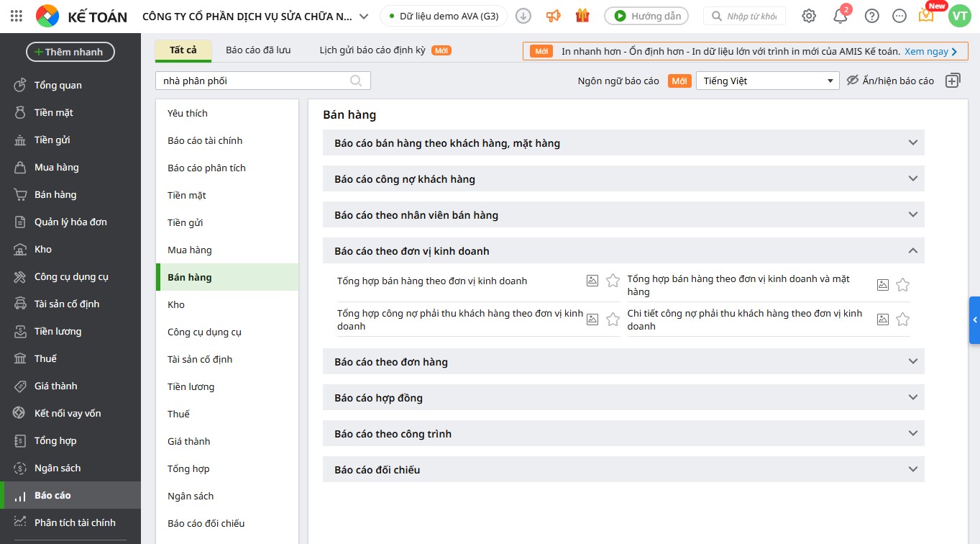The image size is (980, 544).
Task: Open Tổng quan in the sidebar
Action: click(x=70, y=85)
